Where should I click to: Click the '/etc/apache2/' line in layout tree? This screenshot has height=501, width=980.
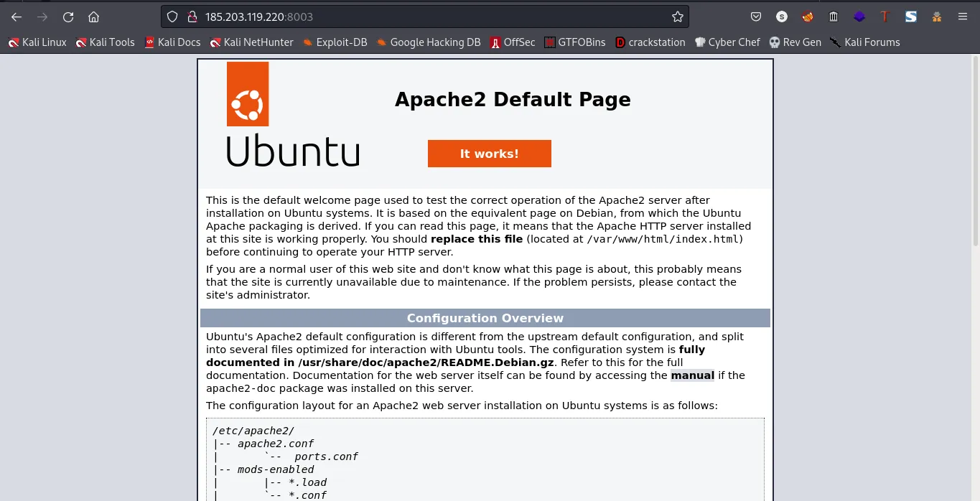pyautogui.click(x=253, y=431)
